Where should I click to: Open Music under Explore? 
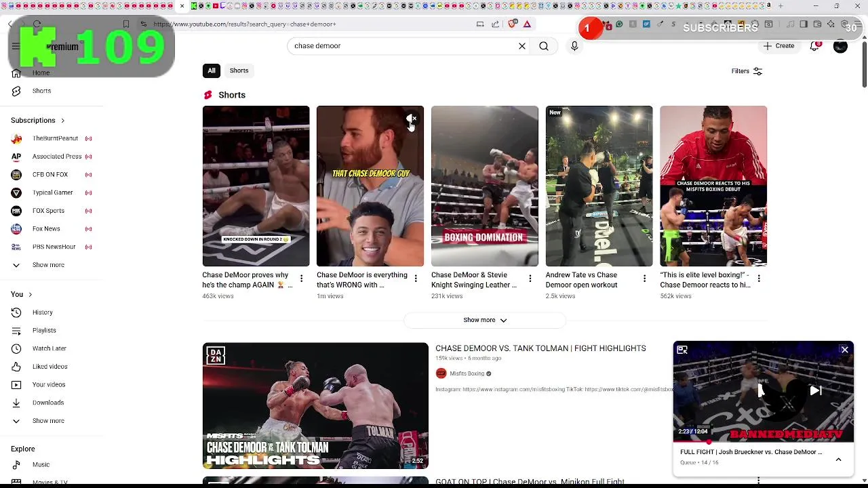coord(41,465)
